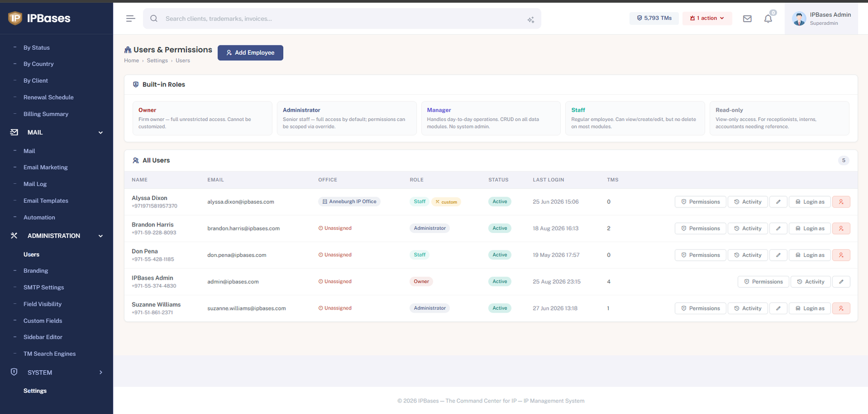Click the ROLE column header
Image resolution: width=868 pixels, height=414 pixels.
[x=417, y=180]
